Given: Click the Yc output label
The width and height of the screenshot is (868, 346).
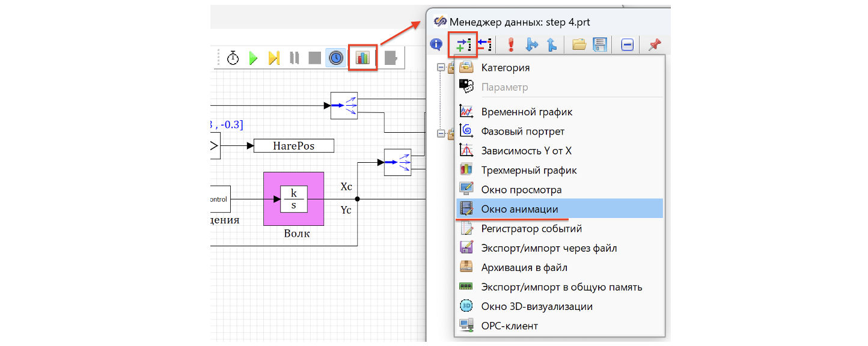Looking at the screenshot, I should click(x=346, y=210).
